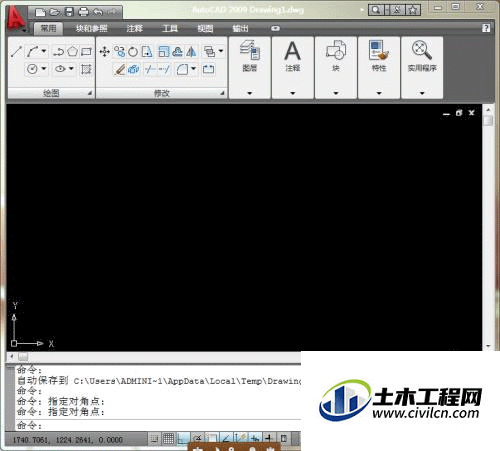Screen dimensions: 500x451
Task: Toggle Snap mode in status bar
Action: (x=154, y=439)
